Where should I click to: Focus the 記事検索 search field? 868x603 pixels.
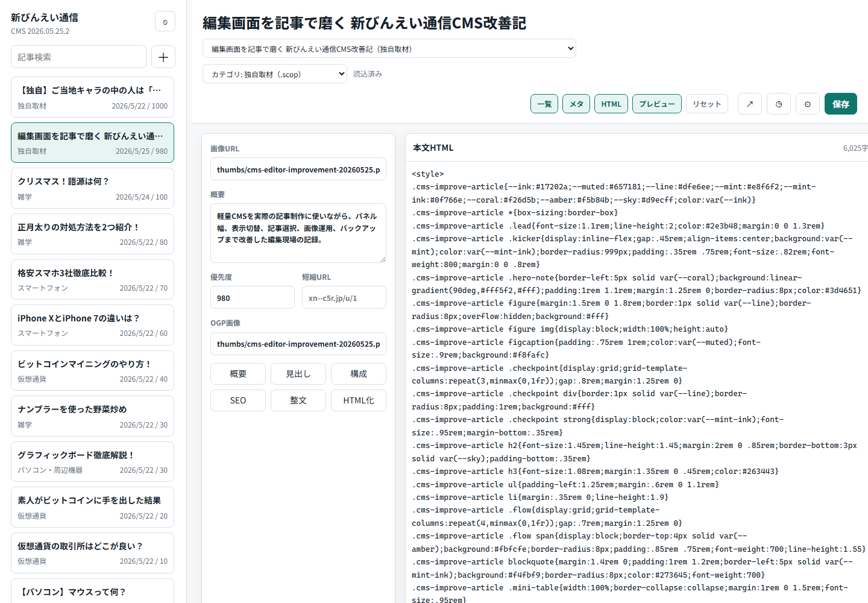click(x=78, y=57)
